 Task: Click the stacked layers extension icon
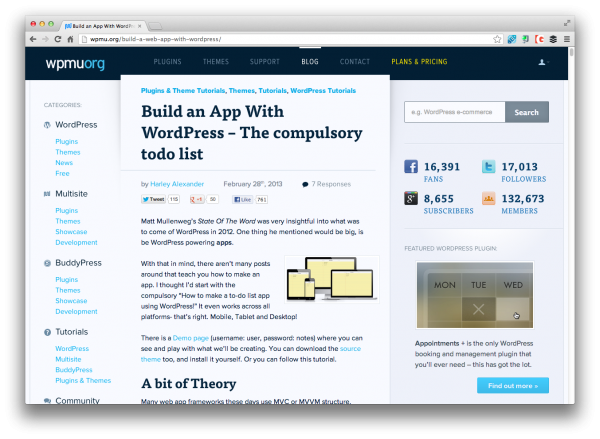[x=553, y=39]
